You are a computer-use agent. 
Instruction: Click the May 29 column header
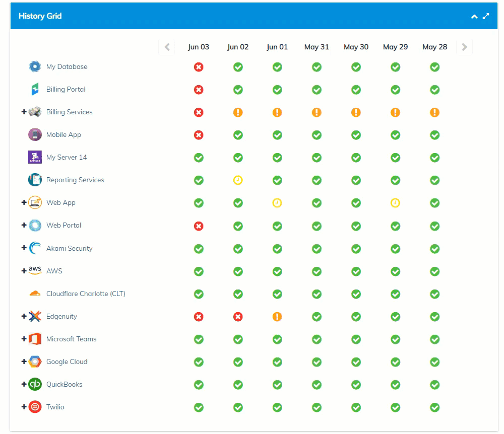click(x=395, y=47)
